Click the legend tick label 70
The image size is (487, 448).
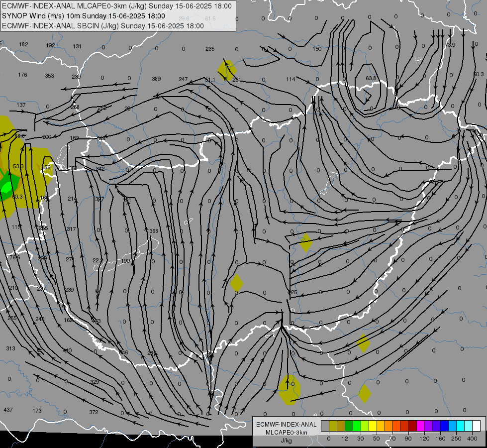392,439
